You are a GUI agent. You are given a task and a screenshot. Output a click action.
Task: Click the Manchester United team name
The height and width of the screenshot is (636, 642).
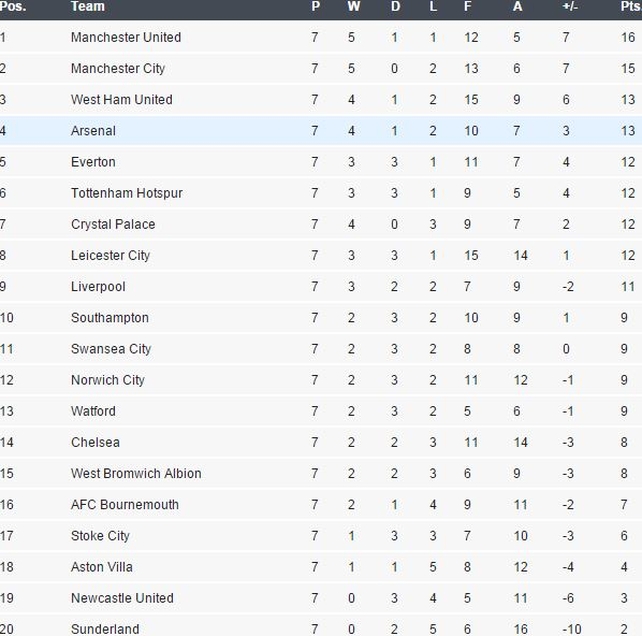(x=126, y=37)
